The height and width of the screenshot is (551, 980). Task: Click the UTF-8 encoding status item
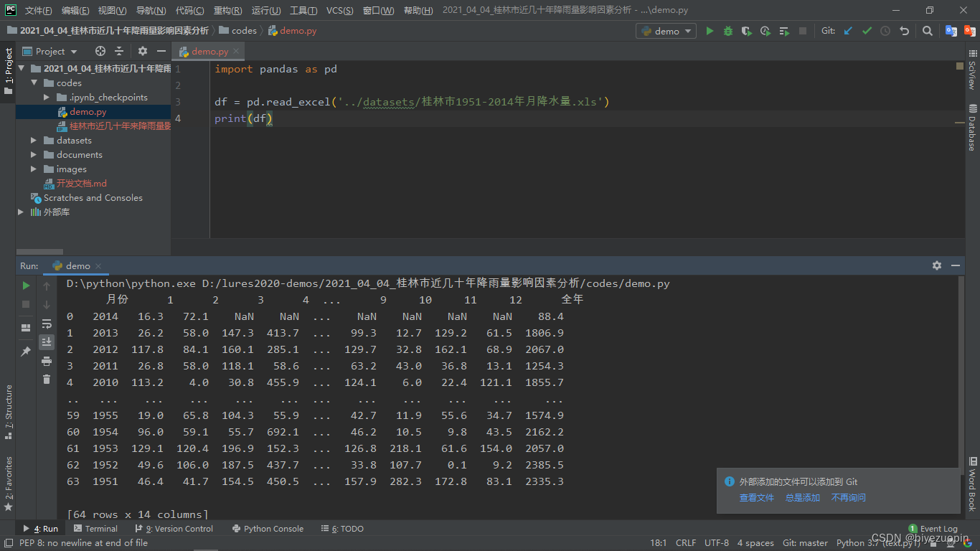tap(717, 543)
